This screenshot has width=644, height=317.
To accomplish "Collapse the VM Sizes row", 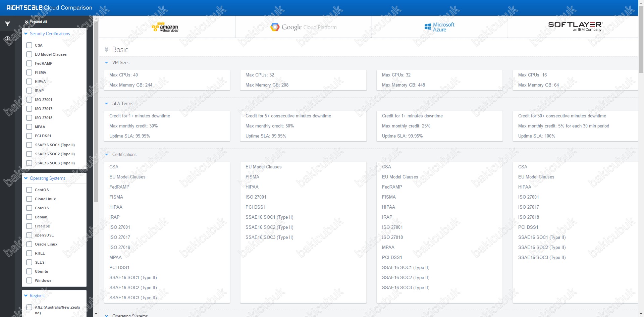I will coord(107,62).
